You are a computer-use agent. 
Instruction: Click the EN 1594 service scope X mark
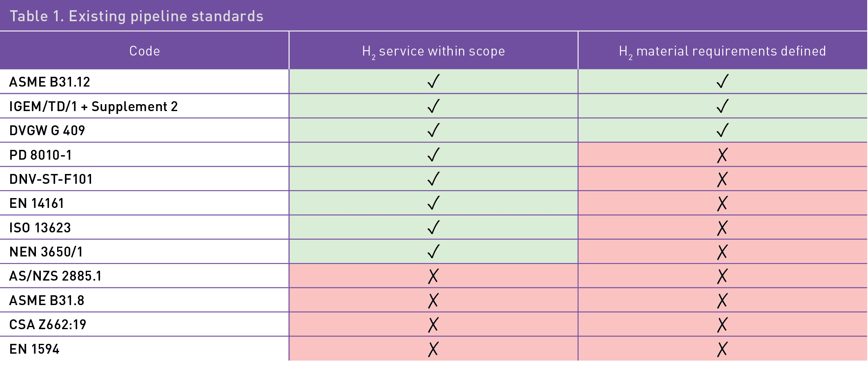[433, 349]
